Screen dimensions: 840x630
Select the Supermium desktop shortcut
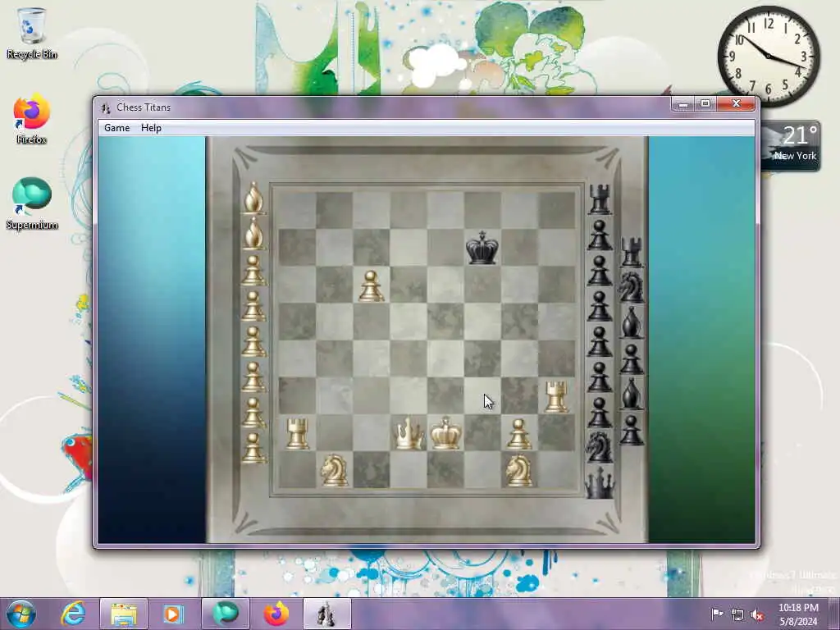click(x=32, y=203)
